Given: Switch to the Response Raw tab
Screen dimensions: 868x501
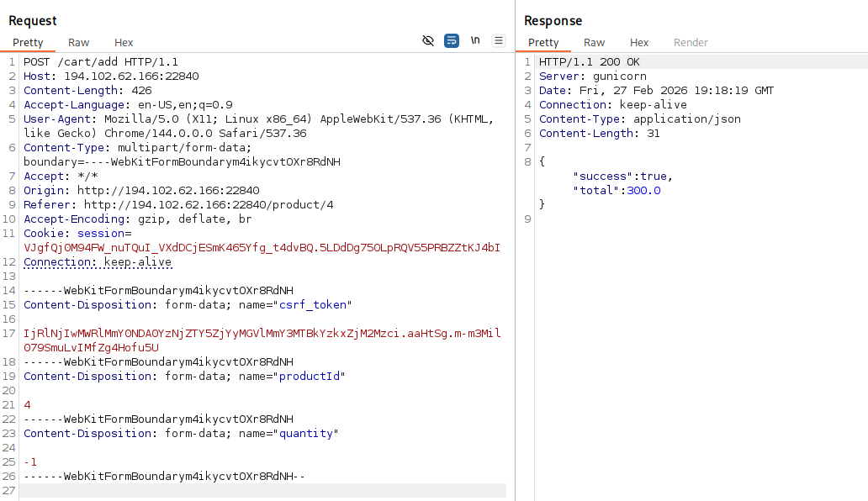Looking at the screenshot, I should (595, 43).
